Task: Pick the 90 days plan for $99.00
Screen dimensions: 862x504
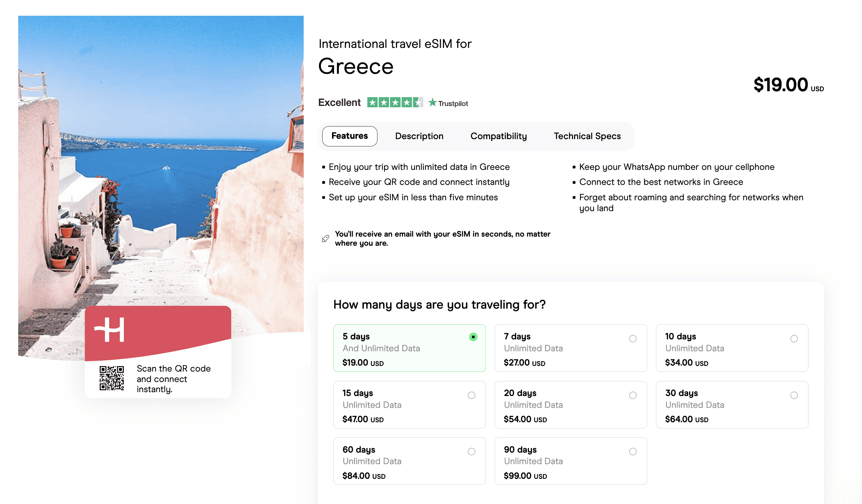Action: 571,461
